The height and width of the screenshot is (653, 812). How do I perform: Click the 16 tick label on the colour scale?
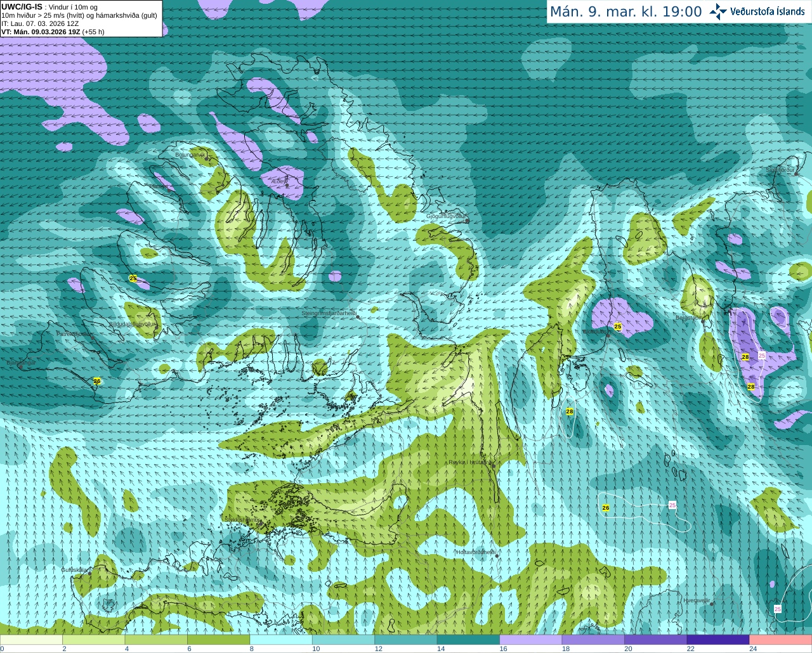pos(504,649)
